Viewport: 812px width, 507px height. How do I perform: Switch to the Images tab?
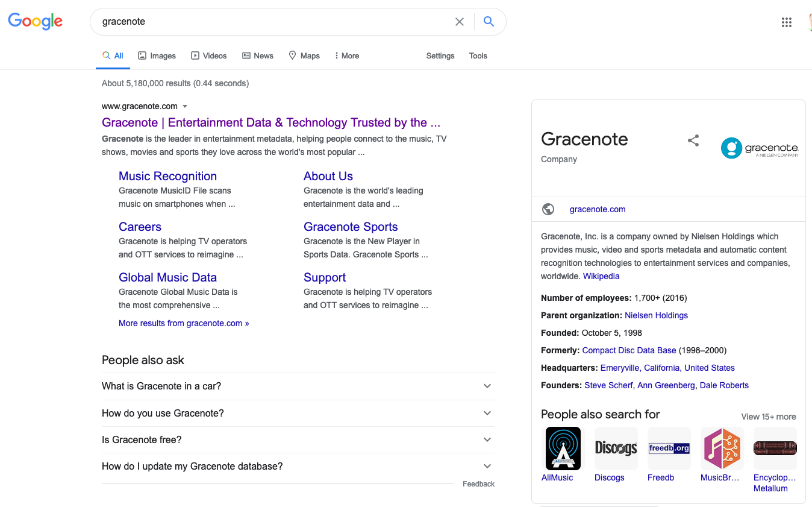tap(157, 55)
